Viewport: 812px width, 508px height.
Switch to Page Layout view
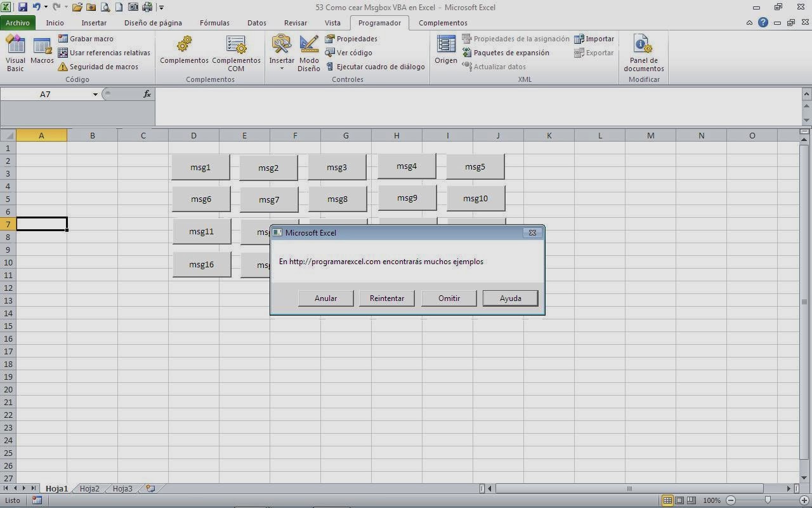(x=679, y=500)
